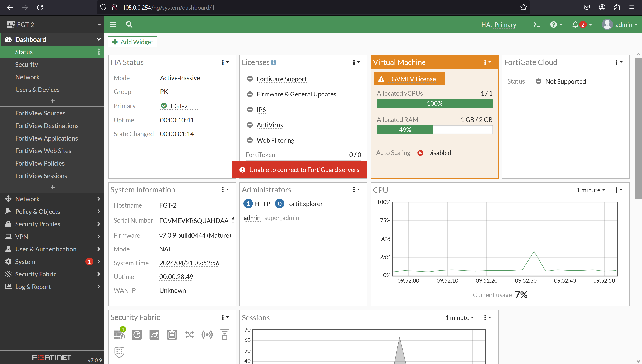Open the CPU widget 1 minute interval dropdown
The width and height of the screenshot is (642, 364).
590,190
